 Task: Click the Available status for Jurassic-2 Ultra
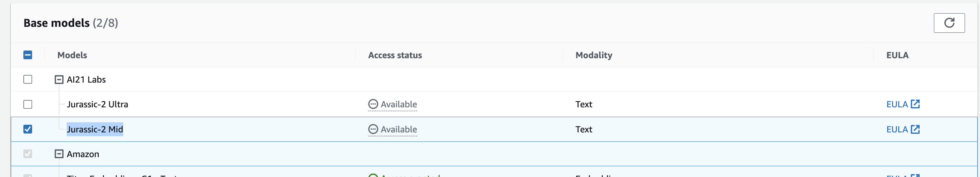[398, 104]
